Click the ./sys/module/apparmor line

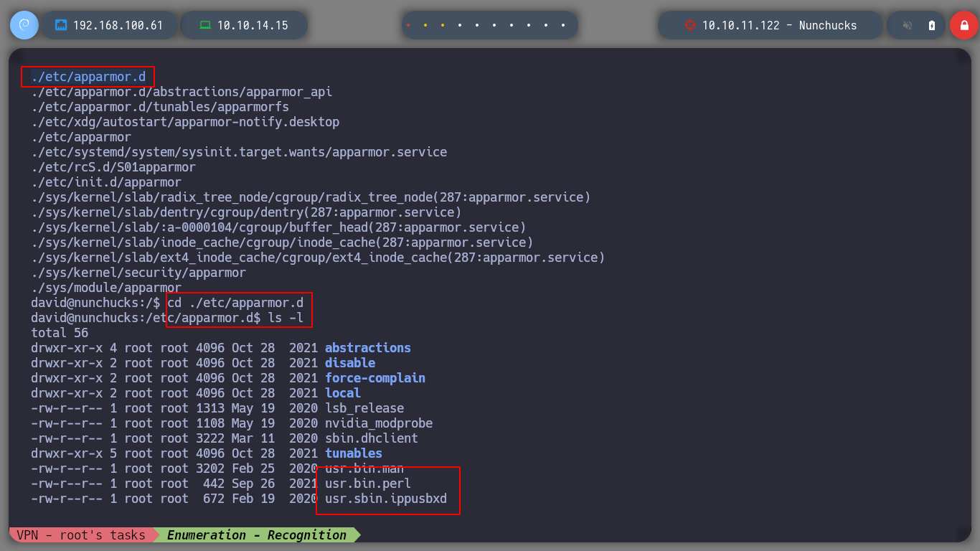click(x=106, y=288)
